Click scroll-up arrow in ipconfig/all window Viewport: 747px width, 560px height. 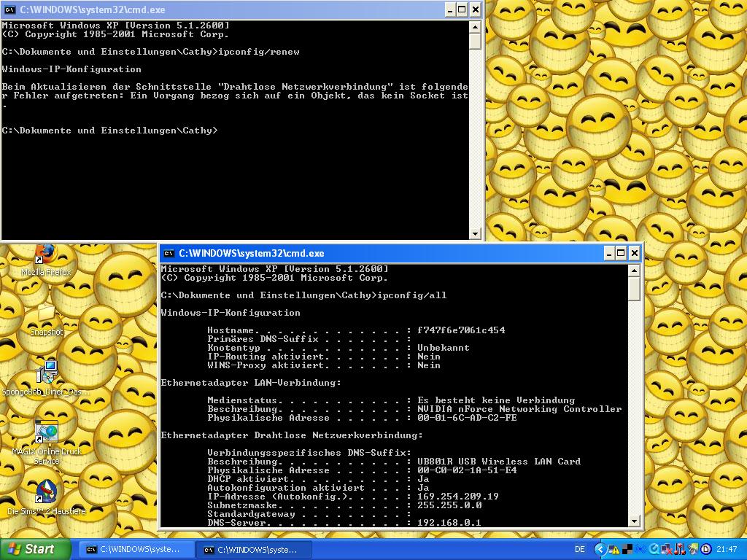coord(634,271)
